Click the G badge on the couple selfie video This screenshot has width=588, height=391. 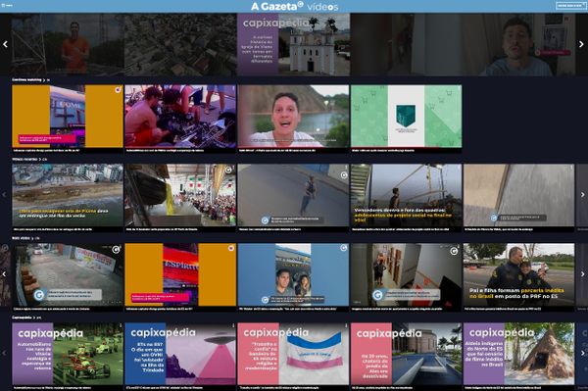pos(343,248)
